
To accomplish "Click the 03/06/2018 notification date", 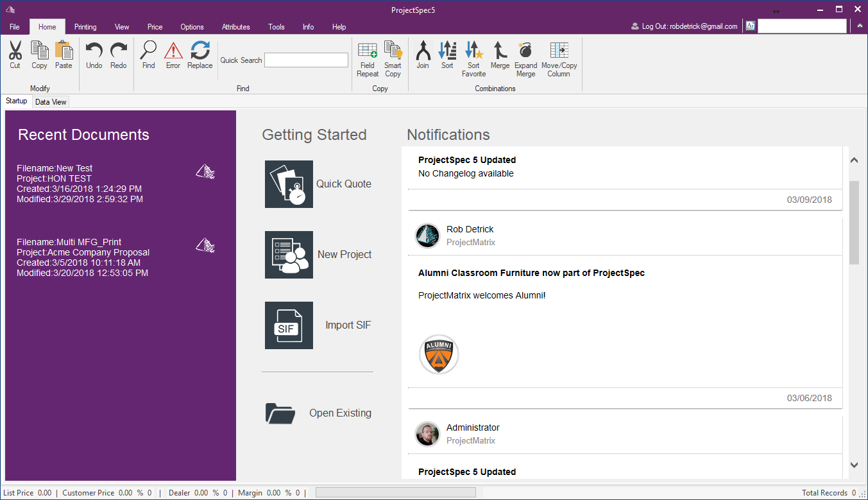I will pyautogui.click(x=810, y=398).
